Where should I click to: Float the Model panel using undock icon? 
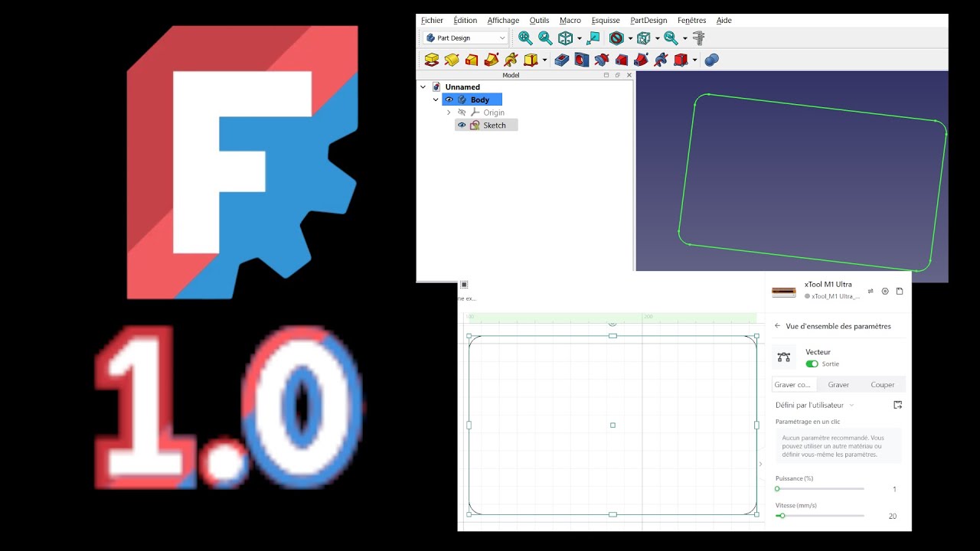click(618, 75)
